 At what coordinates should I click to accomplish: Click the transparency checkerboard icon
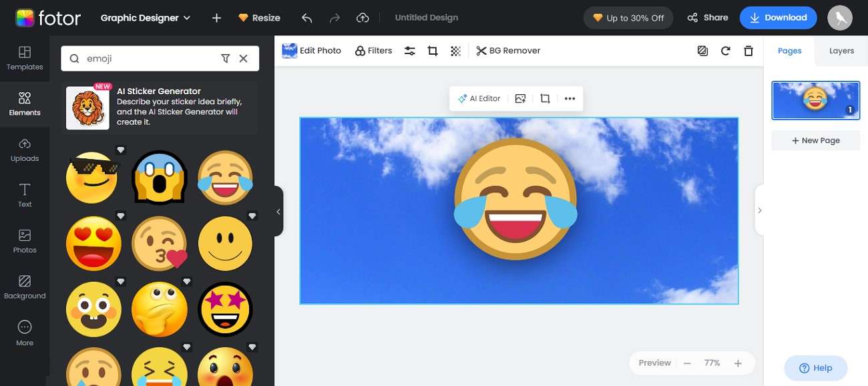click(x=455, y=51)
